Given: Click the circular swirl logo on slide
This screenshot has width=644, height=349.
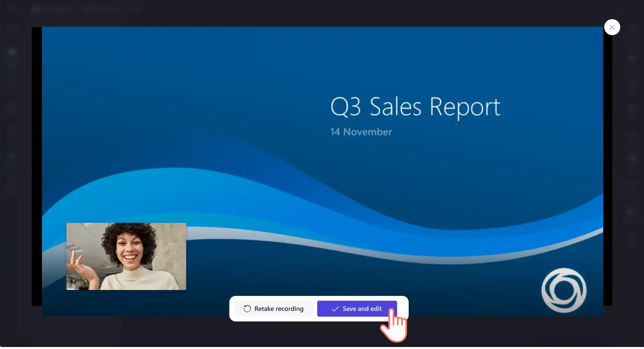Looking at the screenshot, I should (564, 290).
